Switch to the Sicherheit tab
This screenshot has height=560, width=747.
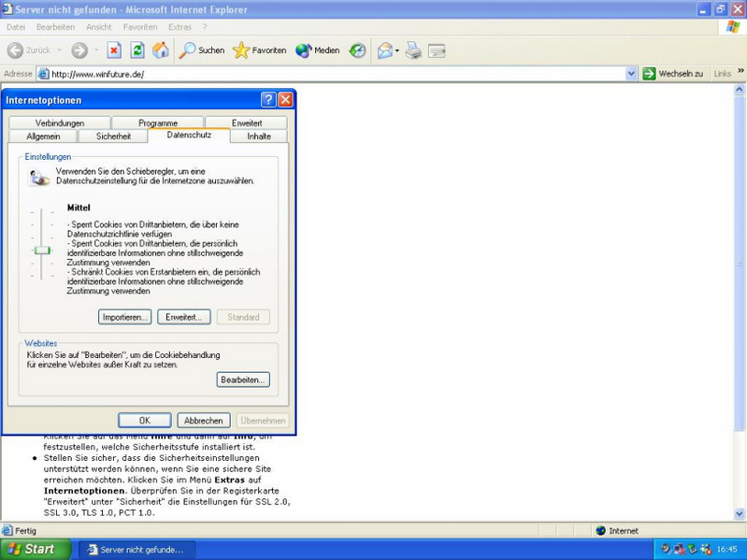point(113,136)
